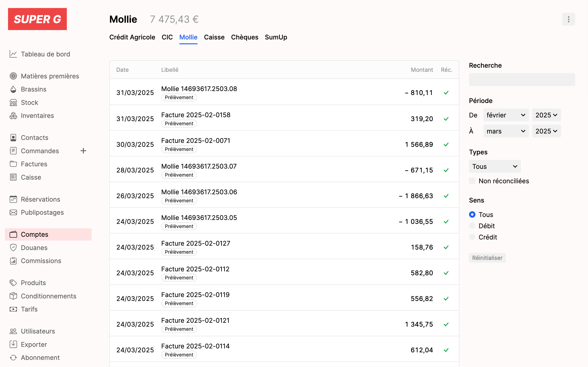Click the Exporter download icon
The width and height of the screenshot is (588, 367).
[x=13, y=344]
